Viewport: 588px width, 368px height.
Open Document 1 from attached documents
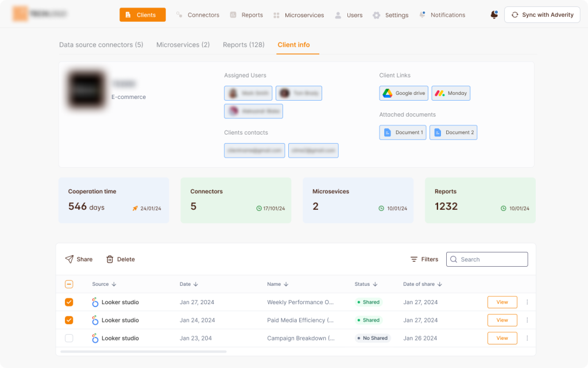(x=403, y=132)
